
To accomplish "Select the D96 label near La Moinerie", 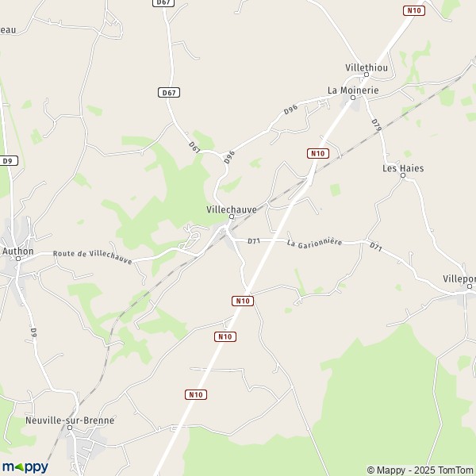I will coord(290,110).
